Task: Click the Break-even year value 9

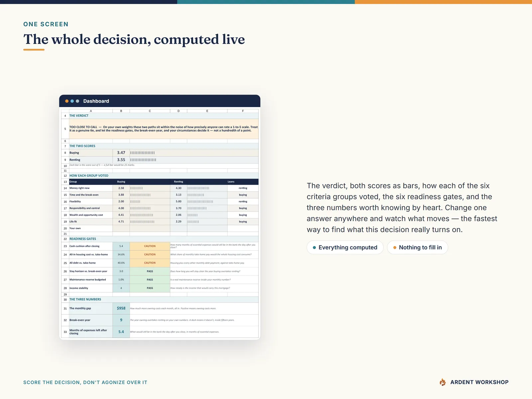Action: pos(121,320)
